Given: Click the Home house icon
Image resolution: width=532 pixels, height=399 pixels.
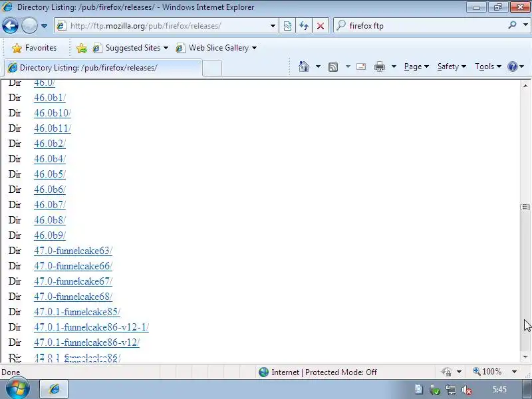Looking at the screenshot, I should pyautogui.click(x=304, y=66).
